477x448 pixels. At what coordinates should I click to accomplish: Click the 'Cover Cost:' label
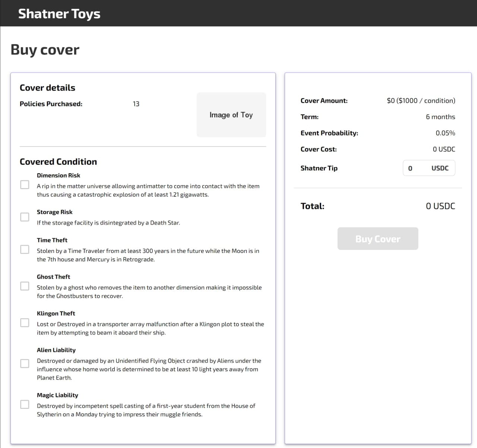pos(319,149)
